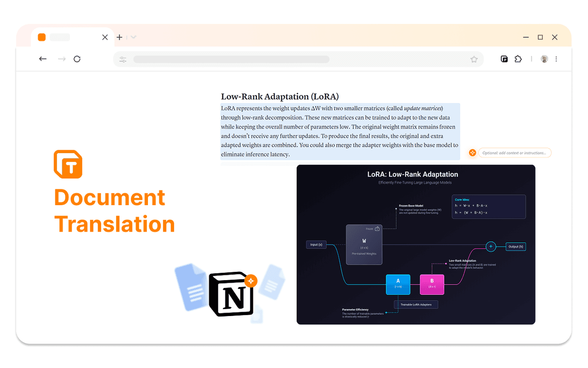The height and width of the screenshot is (368, 588).
Task: Click the Document Translation extension icon in toolbar
Action: [504, 59]
